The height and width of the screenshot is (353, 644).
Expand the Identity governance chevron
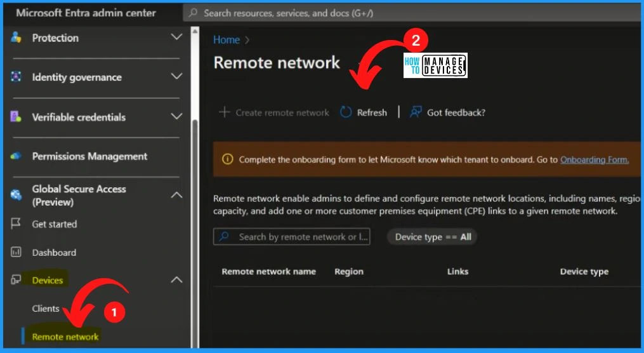tap(176, 76)
